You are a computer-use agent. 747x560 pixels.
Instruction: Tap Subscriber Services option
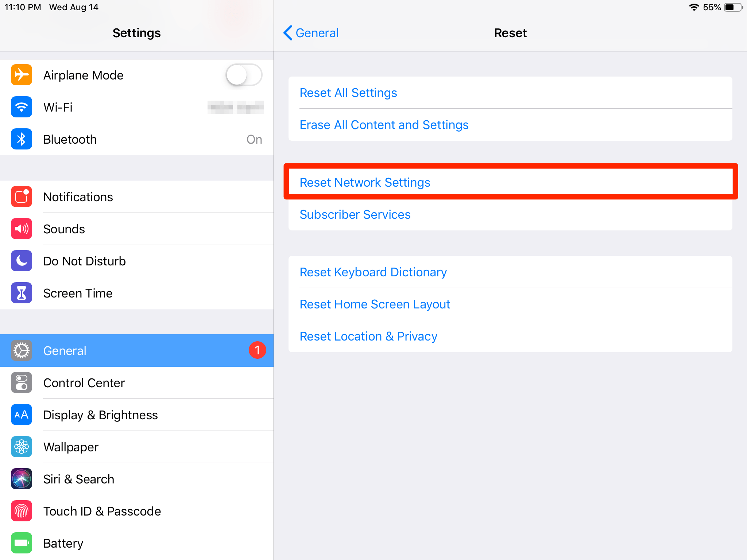click(355, 214)
